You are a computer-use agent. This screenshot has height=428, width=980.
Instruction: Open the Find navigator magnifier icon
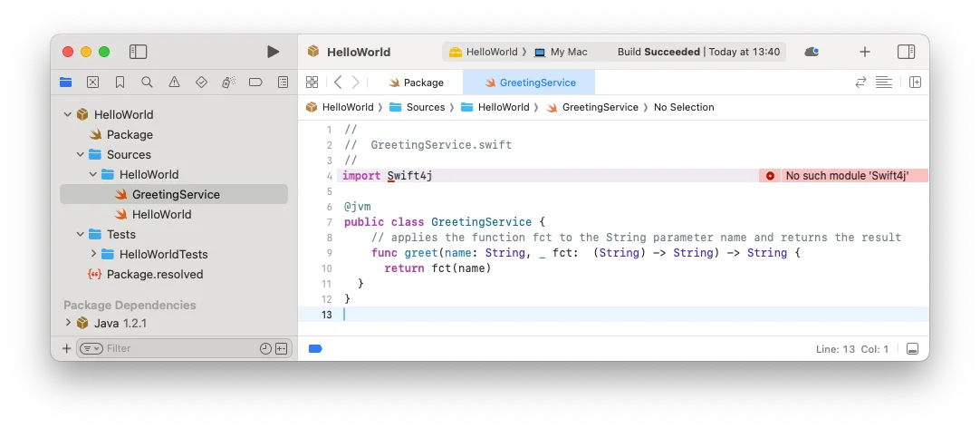(x=147, y=82)
